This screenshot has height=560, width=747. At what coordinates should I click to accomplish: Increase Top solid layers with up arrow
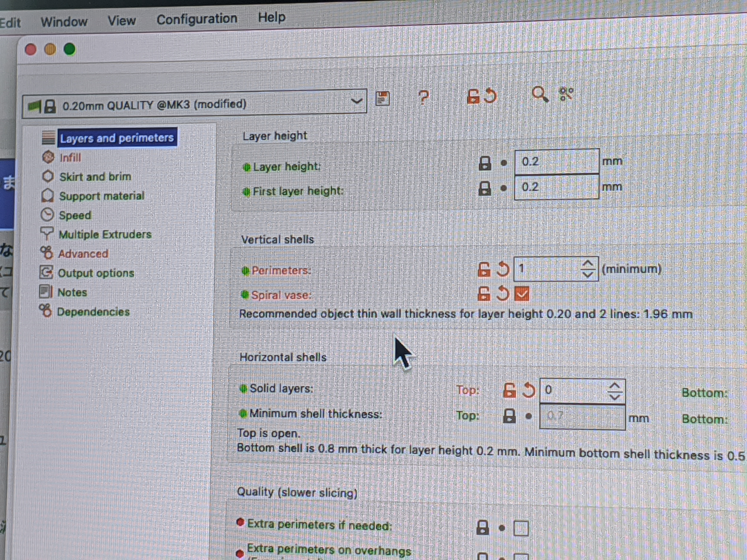click(614, 386)
